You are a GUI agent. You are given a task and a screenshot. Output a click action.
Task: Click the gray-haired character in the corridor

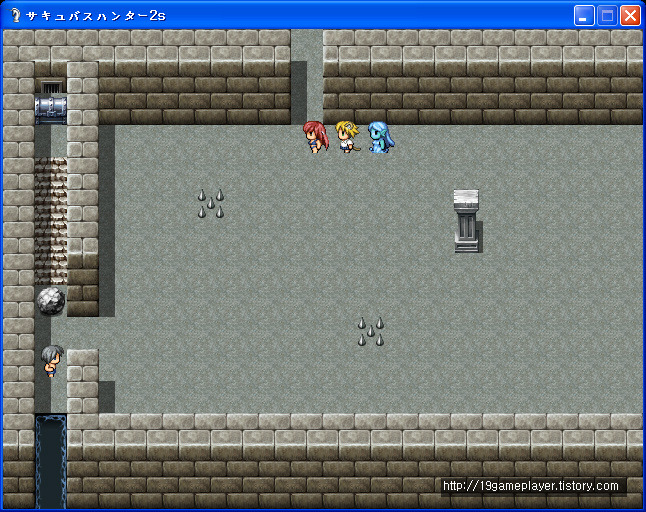click(x=52, y=361)
